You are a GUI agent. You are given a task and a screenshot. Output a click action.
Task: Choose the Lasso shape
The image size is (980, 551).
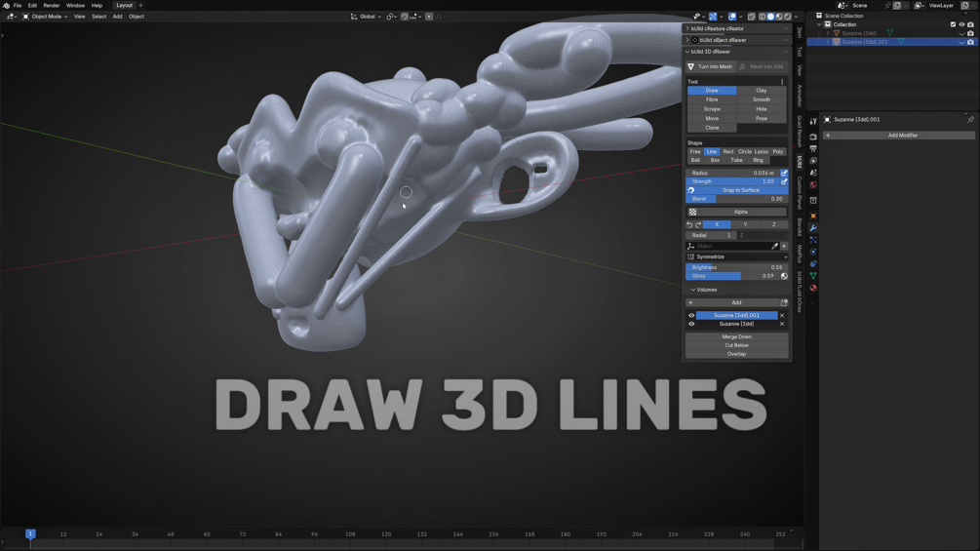coord(762,152)
